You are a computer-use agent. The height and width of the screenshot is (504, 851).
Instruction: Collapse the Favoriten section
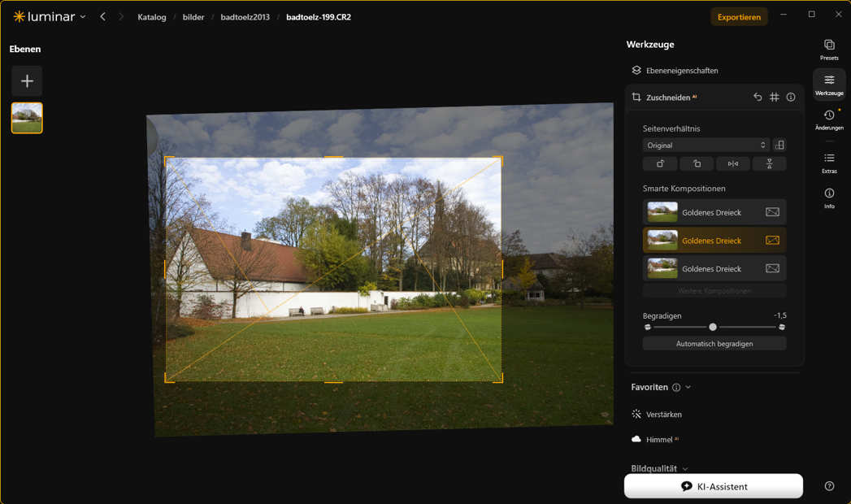coord(688,388)
